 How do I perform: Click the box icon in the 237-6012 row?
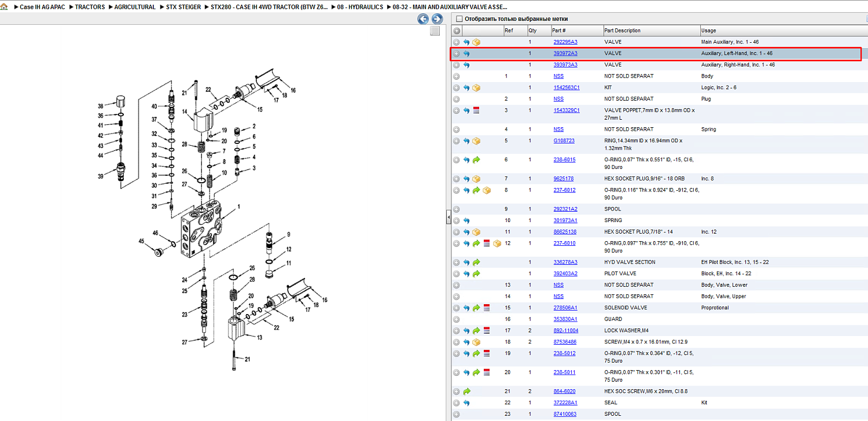(487, 190)
